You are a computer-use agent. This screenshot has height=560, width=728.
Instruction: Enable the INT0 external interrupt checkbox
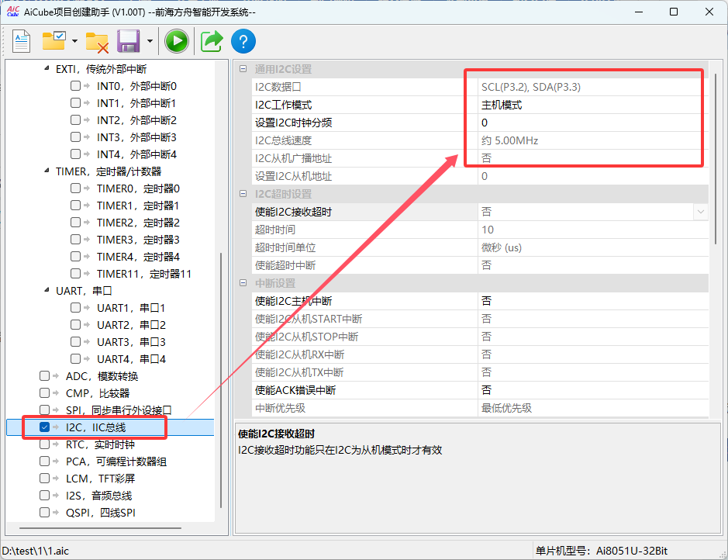(x=75, y=85)
